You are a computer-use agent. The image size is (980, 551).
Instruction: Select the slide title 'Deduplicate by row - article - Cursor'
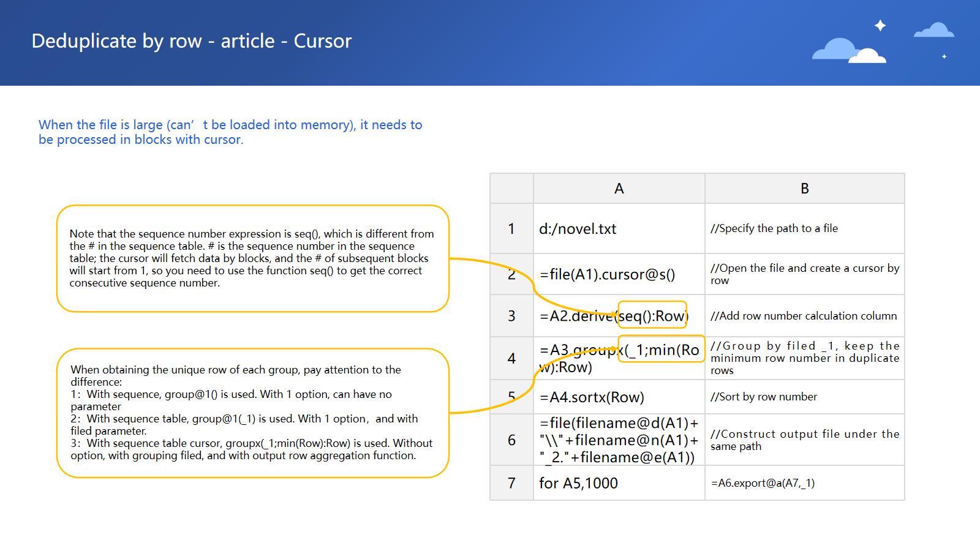coord(191,41)
